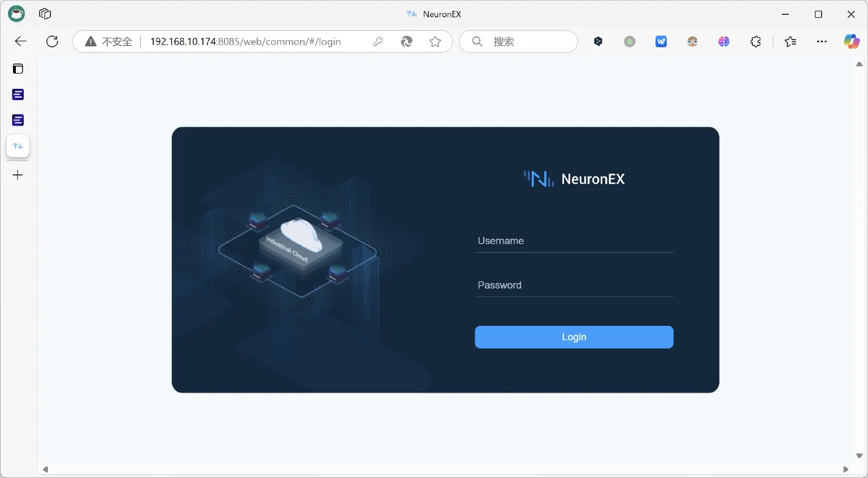Image resolution: width=868 pixels, height=478 pixels.
Task: Open the Copilot icon in the browser toolbar
Action: [x=852, y=41]
